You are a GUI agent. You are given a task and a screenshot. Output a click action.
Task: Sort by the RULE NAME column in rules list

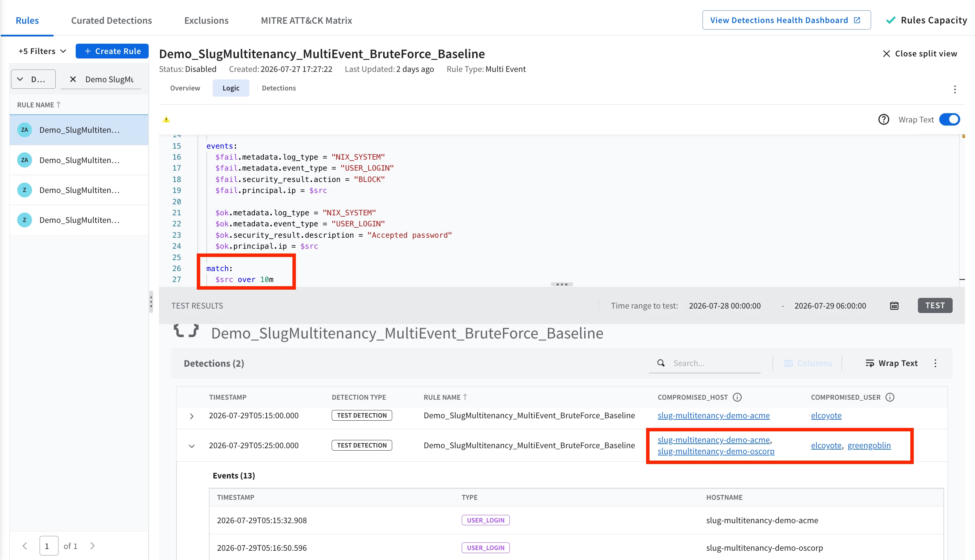click(39, 105)
